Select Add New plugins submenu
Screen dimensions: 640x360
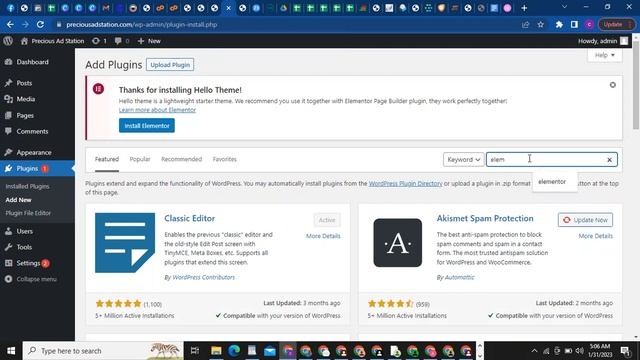(18, 200)
